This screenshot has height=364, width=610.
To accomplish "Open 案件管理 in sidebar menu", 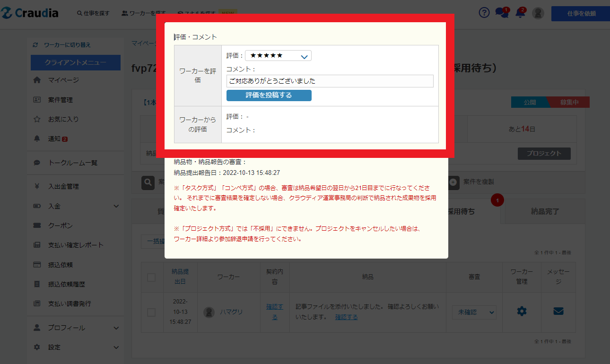I will [x=60, y=100].
